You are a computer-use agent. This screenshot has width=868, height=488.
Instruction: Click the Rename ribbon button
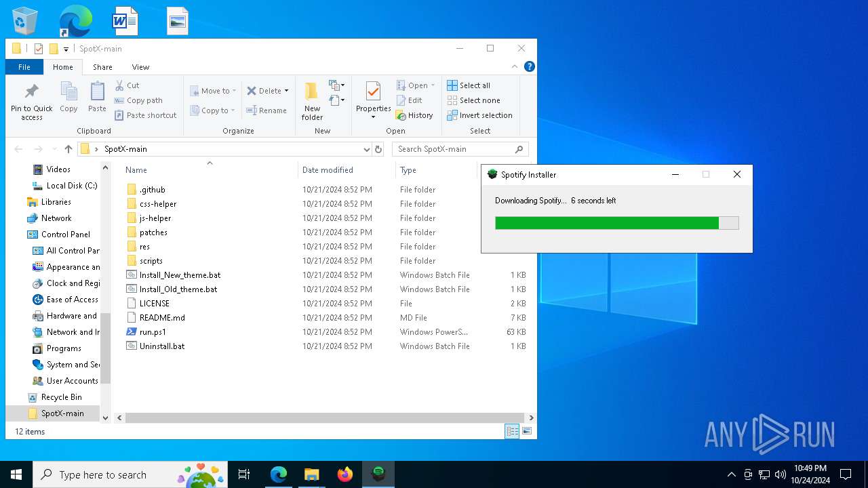click(x=267, y=110)
